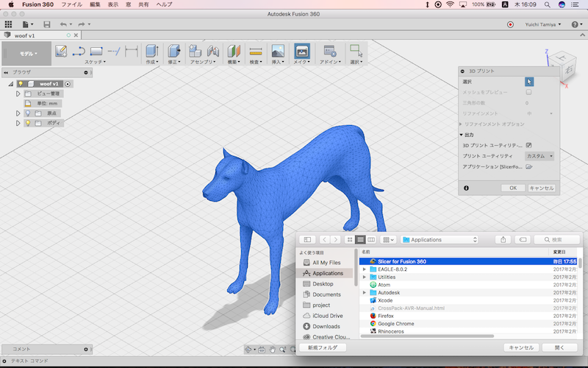Activate the woof v1 component radio button
Viewport: 588px width, 368px height.
(68, 84)
